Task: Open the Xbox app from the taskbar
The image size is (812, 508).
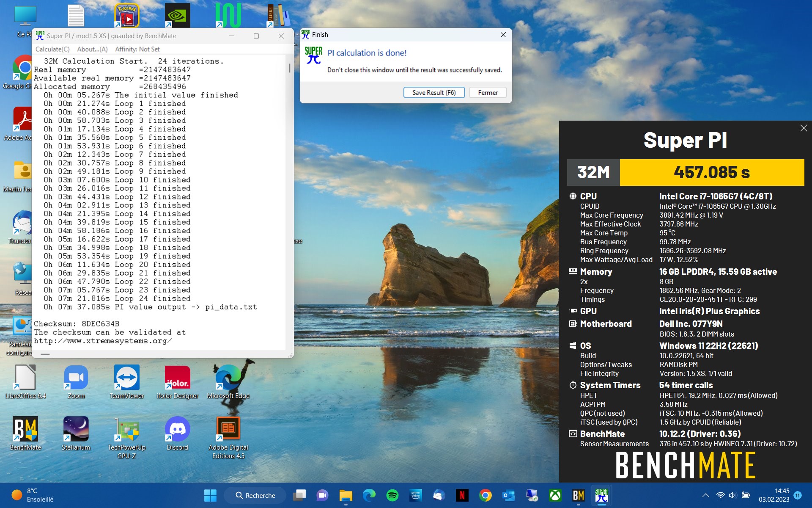Action: 555,495
